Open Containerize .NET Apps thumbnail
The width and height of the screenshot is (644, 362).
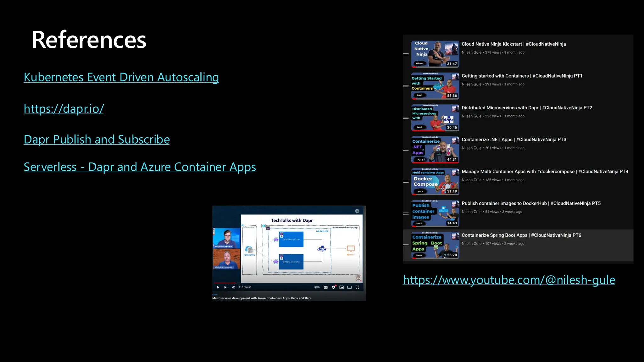(x=435, y=150)
